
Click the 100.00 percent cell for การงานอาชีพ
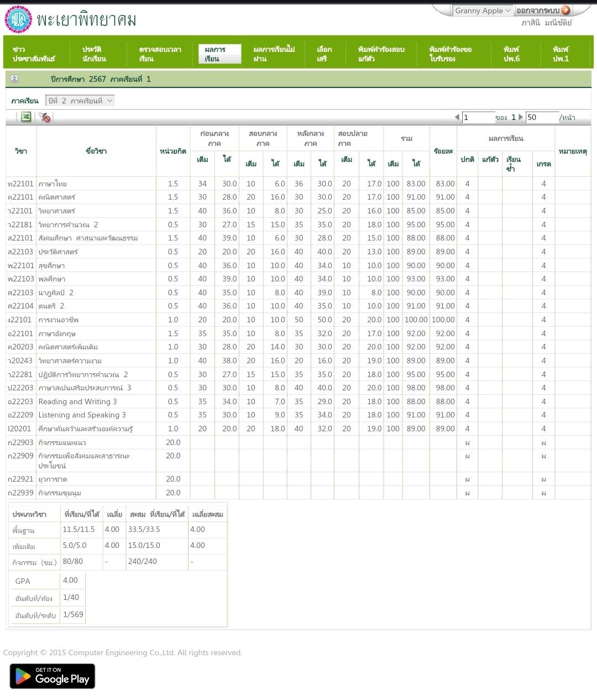[x=443, y=320]
